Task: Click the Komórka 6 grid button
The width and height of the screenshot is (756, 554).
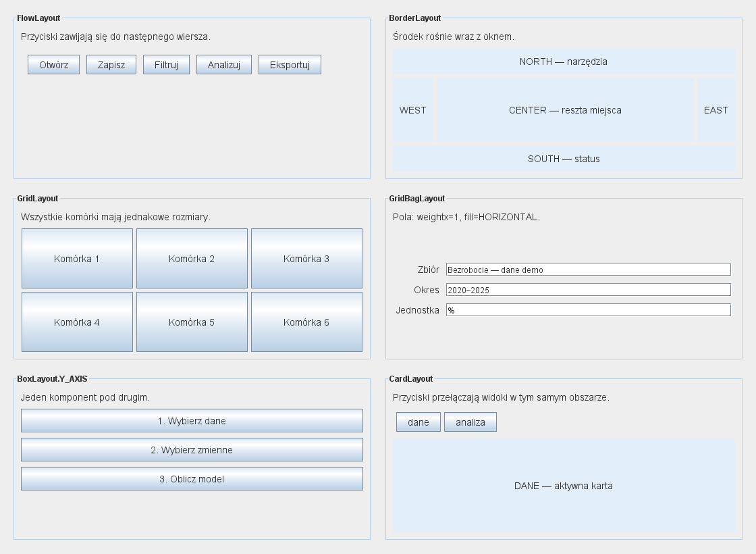Action: tap(306, 322)
